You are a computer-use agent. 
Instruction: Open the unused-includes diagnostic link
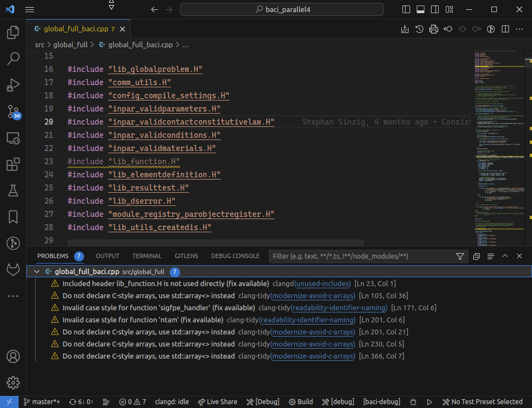(x=323, y=284)
